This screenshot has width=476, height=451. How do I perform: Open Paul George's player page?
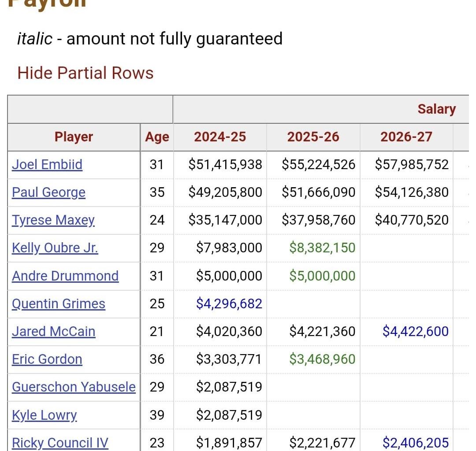point(48,192)
